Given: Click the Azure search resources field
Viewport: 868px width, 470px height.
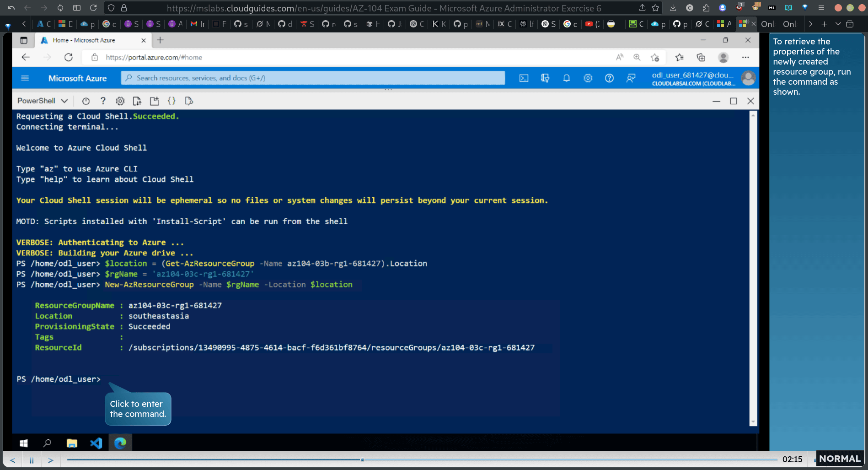Looking at the screenshot, I should tap(313, 78).
